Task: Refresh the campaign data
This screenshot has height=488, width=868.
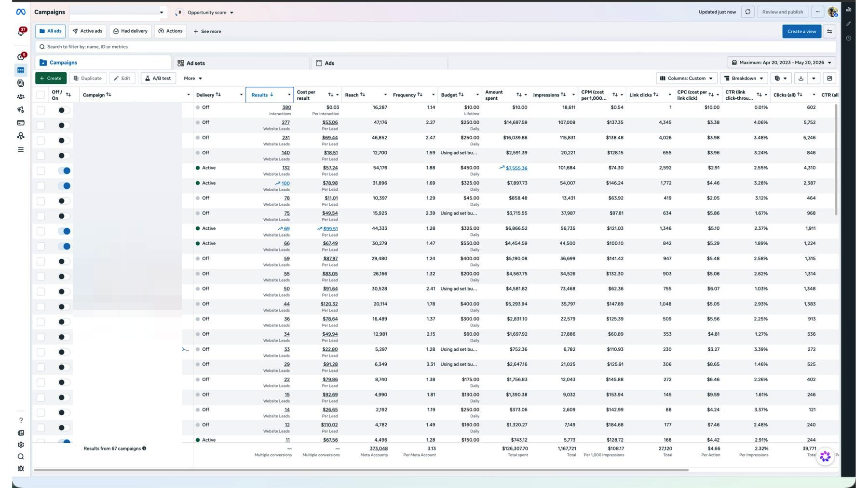Action: (748, 12)
